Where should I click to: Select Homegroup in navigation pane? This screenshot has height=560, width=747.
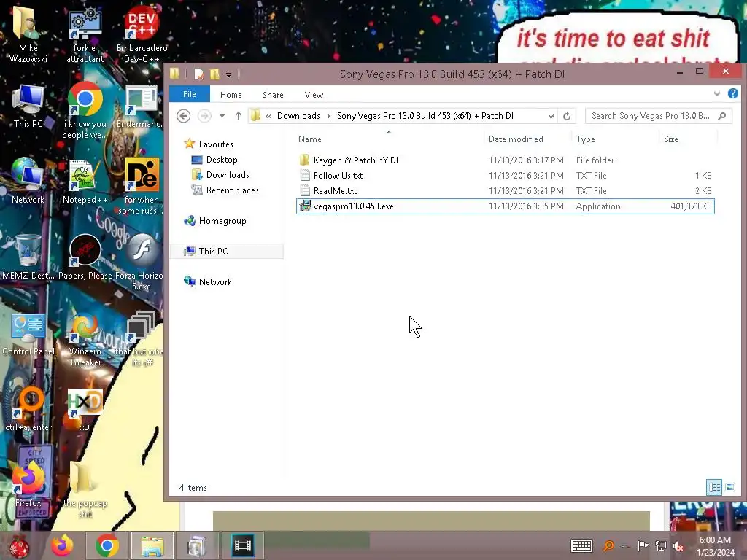(222, 221)
